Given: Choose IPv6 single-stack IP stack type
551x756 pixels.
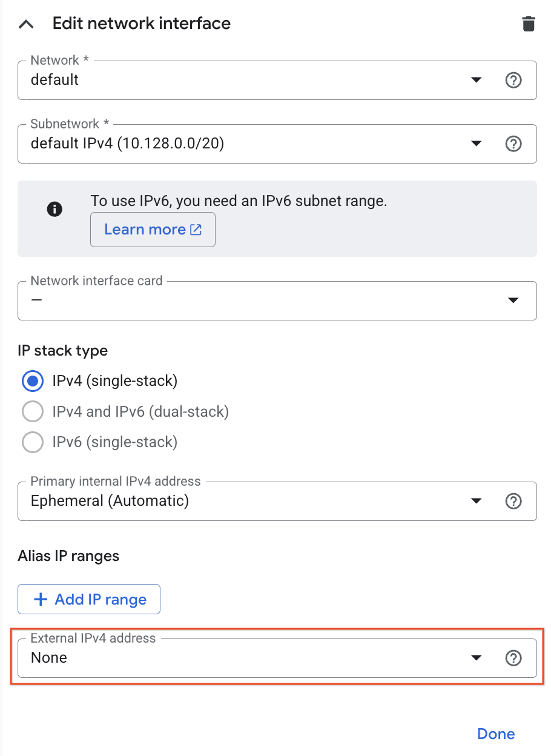Looking at the screenshot, I should tap(32, 442).
